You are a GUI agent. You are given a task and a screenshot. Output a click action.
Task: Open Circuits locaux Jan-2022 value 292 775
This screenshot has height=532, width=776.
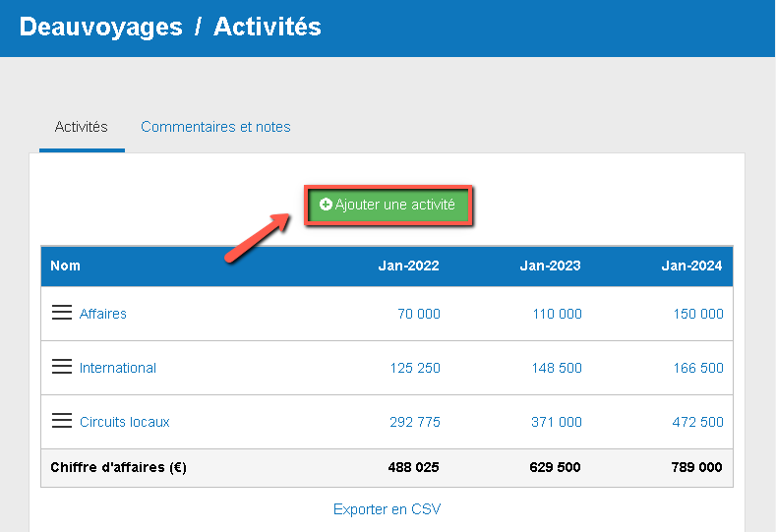pos(415,422)
